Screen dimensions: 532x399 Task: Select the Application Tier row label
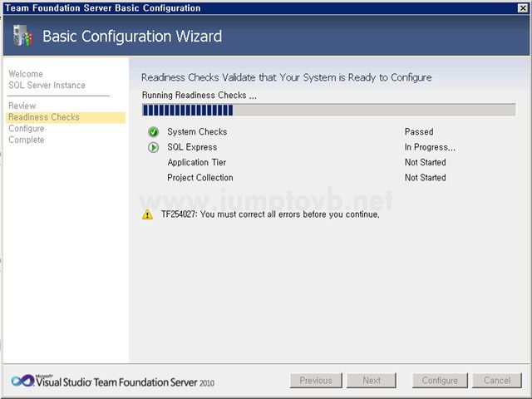coord(197,163)
